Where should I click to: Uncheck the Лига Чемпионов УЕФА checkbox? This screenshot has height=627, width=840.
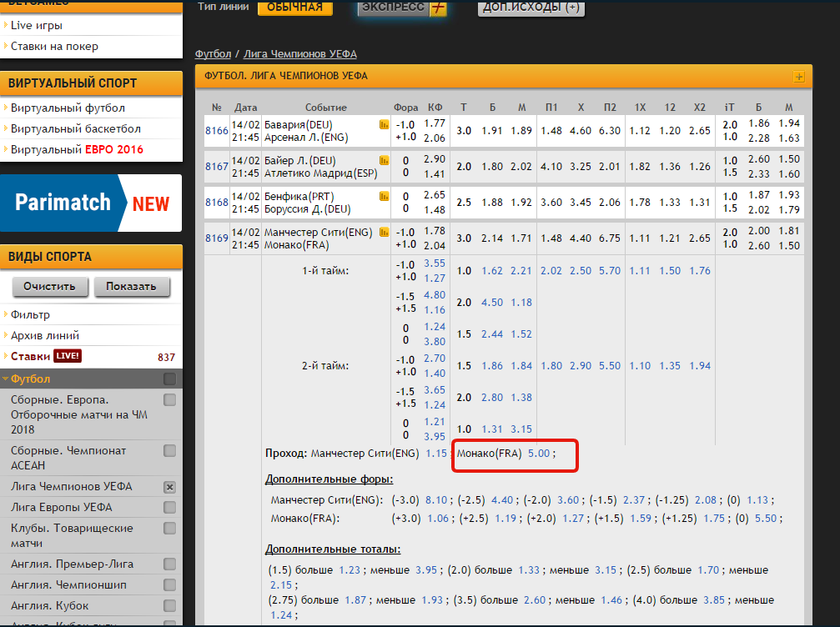(170, 487)
